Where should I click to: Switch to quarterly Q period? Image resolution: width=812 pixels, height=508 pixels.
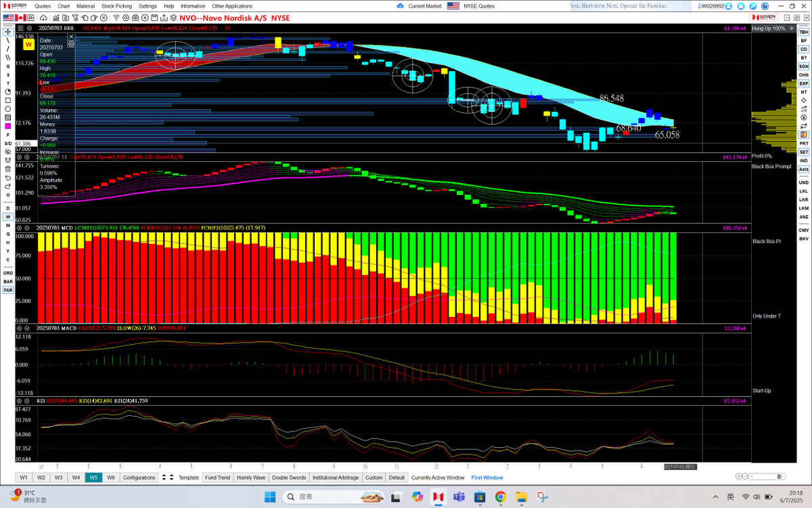tap(8, 234)
